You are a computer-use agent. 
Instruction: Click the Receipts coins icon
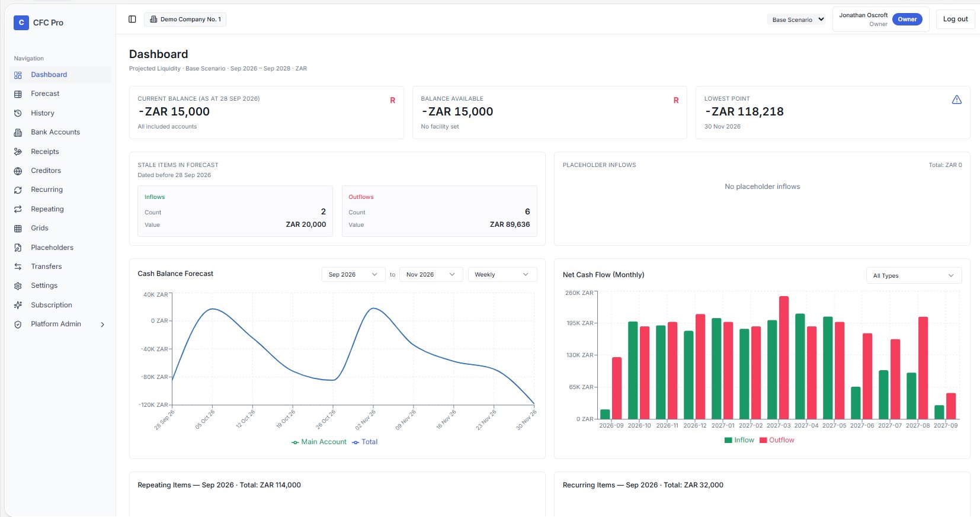point(18,152)
